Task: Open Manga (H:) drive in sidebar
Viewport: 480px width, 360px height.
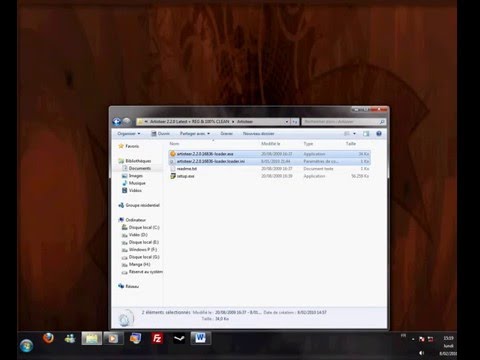Action: point(139,264)
